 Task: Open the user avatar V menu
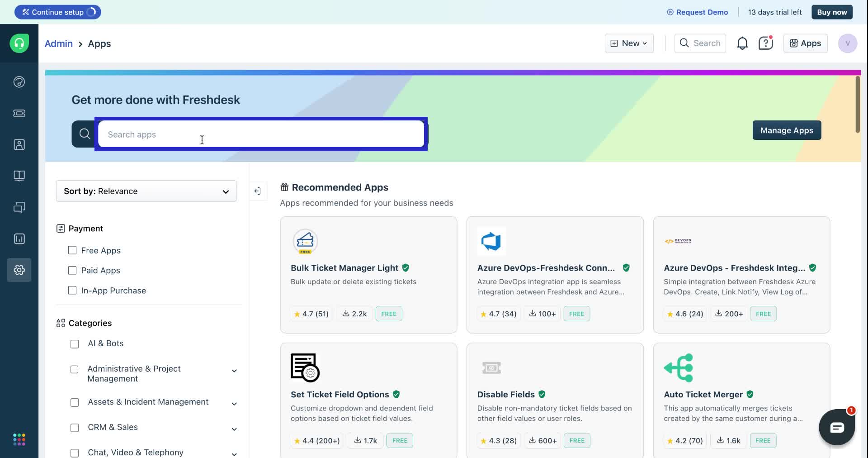847,43
